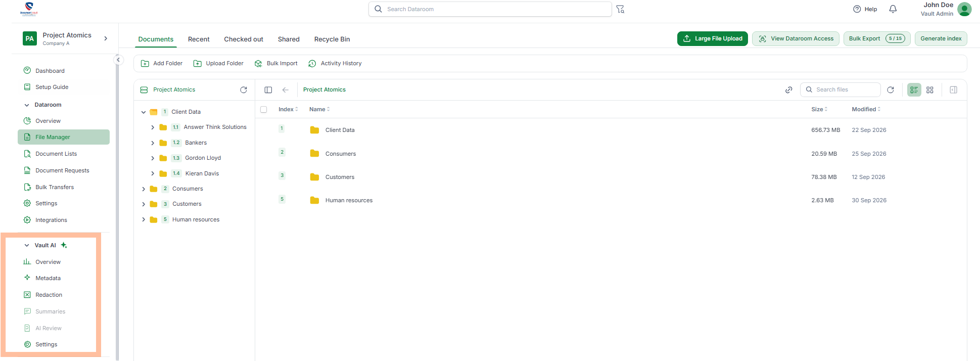Click the advanced search filter icon

pyautogui.click(x=620, y=9)
